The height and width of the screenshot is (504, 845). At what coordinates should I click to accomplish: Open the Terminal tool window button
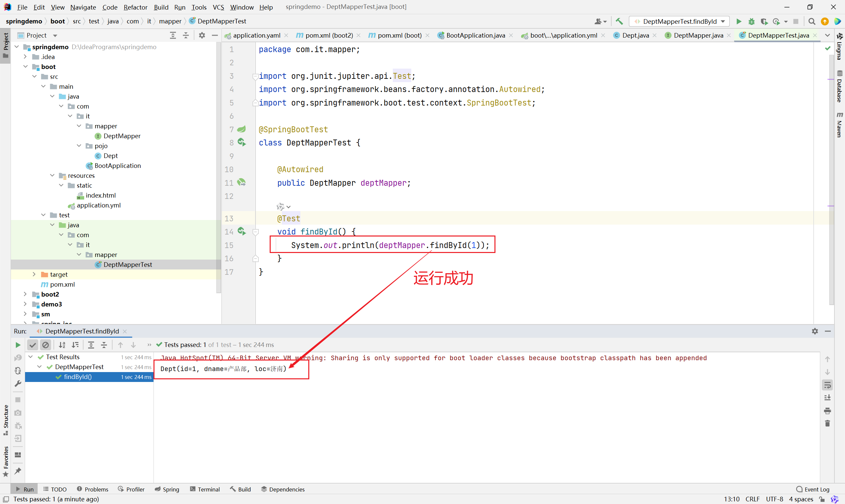point(205,489)
